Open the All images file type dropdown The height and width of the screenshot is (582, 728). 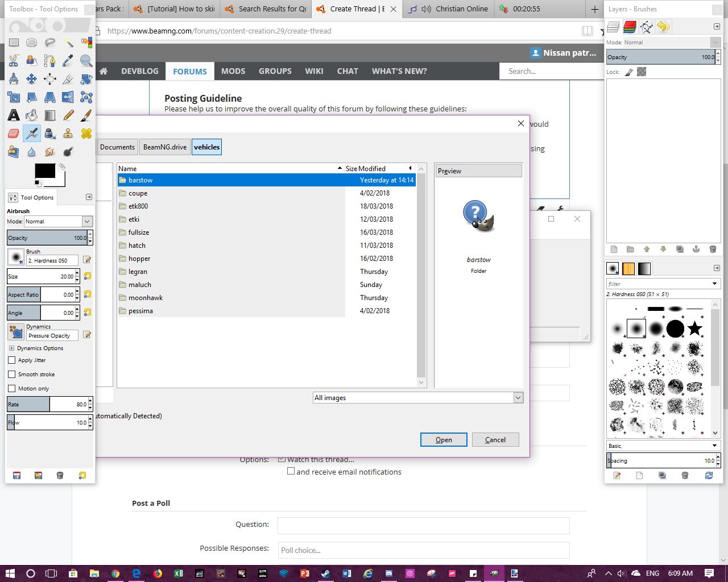pyautogui.click(x=418, y=398)
